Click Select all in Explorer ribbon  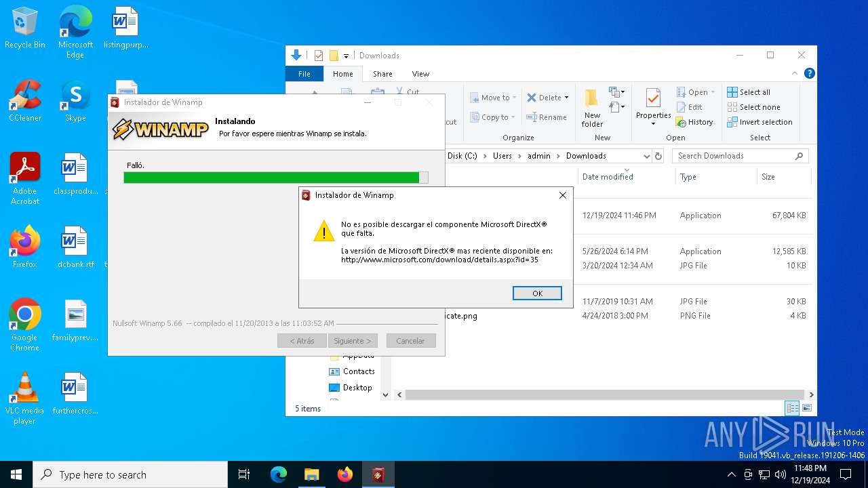point(749,92)
